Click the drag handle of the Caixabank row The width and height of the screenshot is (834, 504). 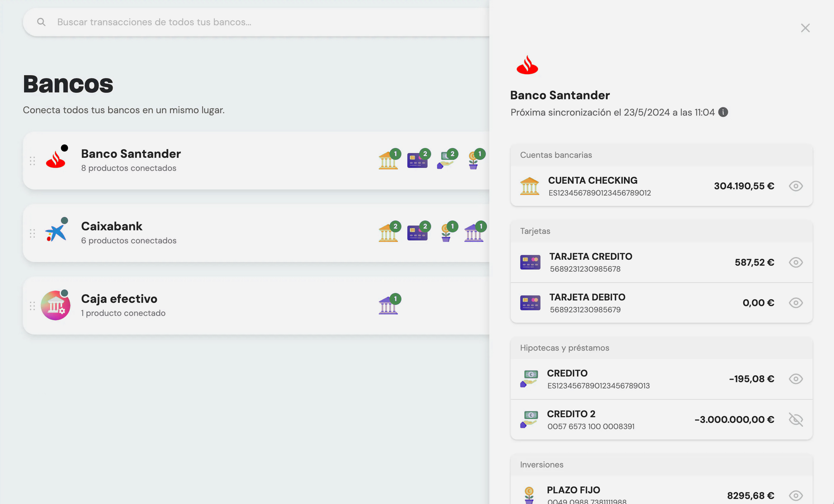tap(32, 233)
